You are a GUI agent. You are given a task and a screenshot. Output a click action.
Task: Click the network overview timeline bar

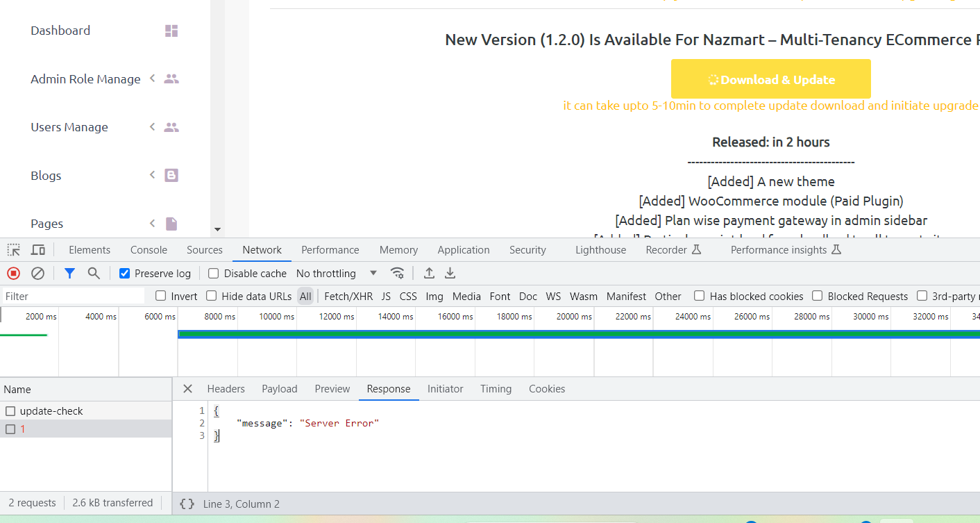[x=579, y=334]
